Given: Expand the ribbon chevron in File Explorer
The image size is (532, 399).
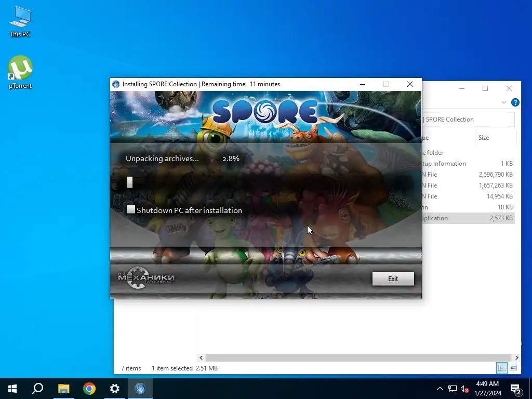Looking at the screenshot, I should click(x=504, y=102).
